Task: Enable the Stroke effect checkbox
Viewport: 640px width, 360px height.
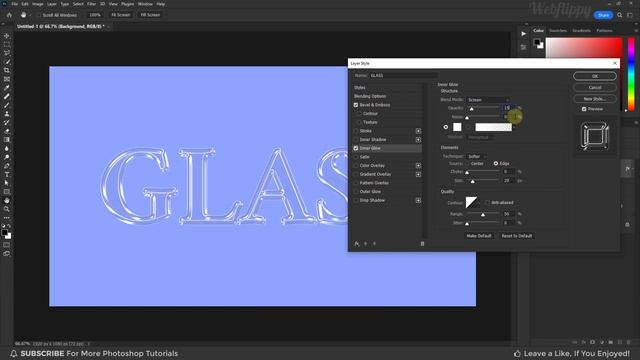Action: 356,131
